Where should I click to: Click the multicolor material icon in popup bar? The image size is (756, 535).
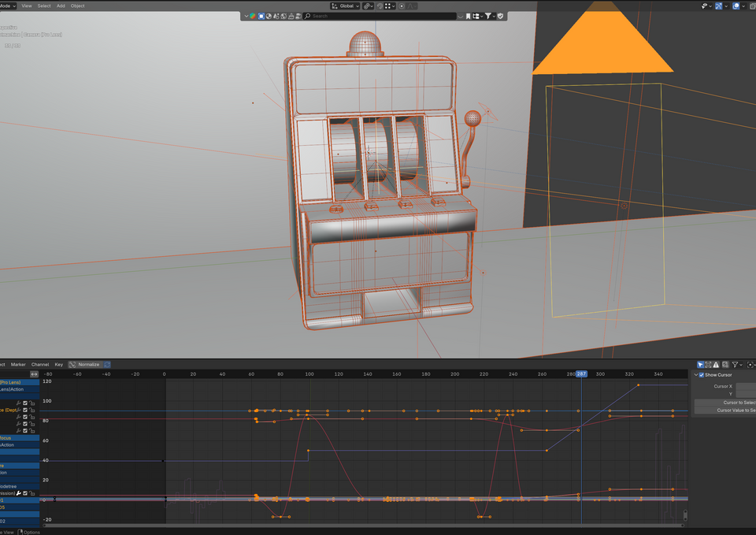(253, 16)
